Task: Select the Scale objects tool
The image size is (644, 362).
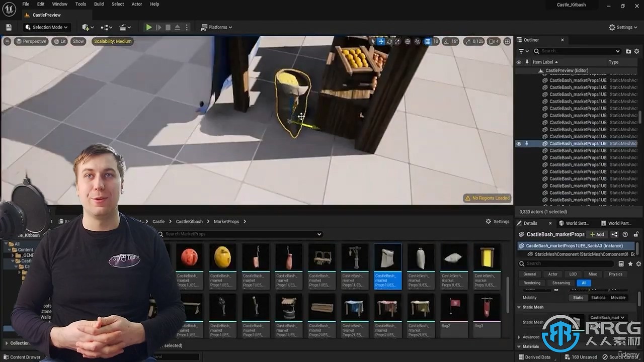Action: coord(397,41)
